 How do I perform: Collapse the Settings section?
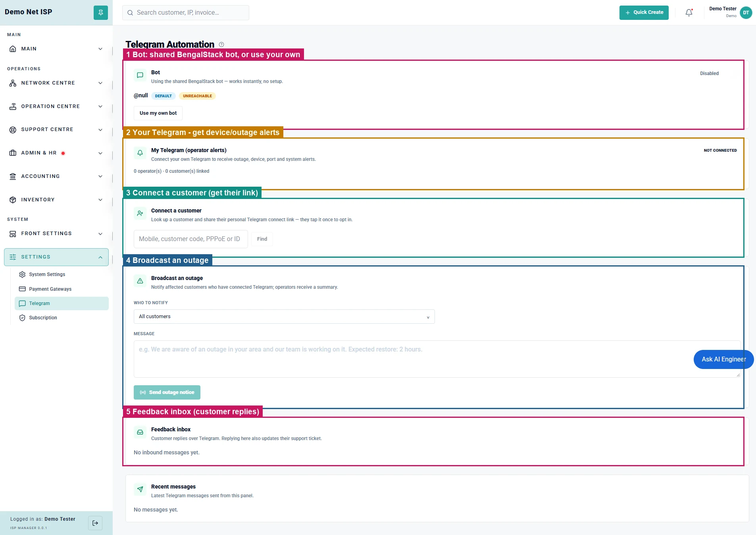point(56,257)
